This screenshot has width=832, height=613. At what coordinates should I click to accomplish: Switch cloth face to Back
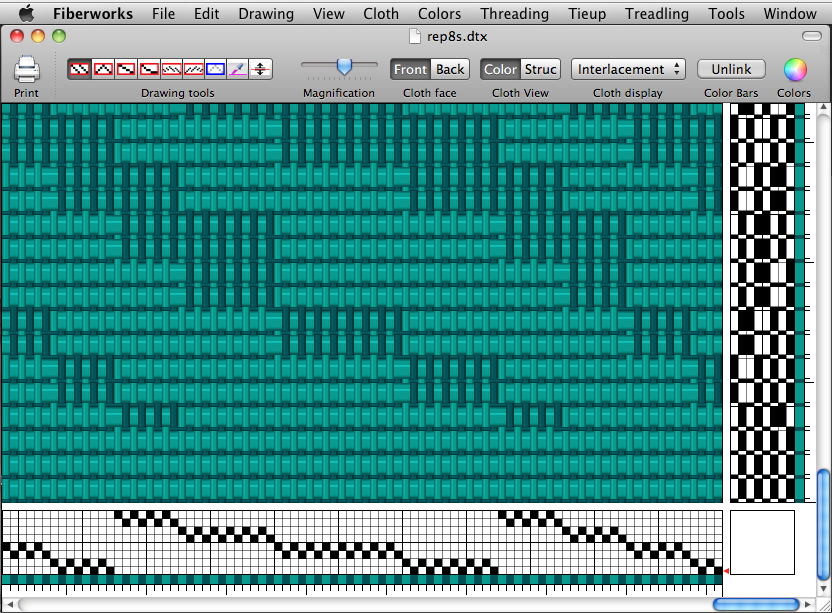pyautogui.click(x=450, y=69)
